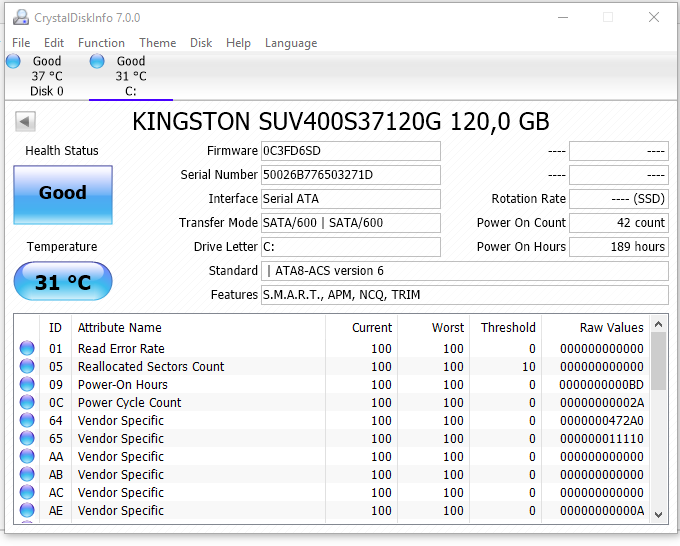Click the Disk 0 blue status orb
The width and height of the screenshot is (680, 546).
[x=13, y=61]
